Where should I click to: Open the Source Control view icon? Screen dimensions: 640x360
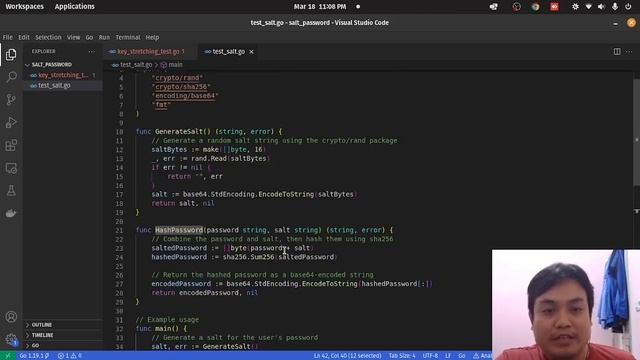pos(11,100)
